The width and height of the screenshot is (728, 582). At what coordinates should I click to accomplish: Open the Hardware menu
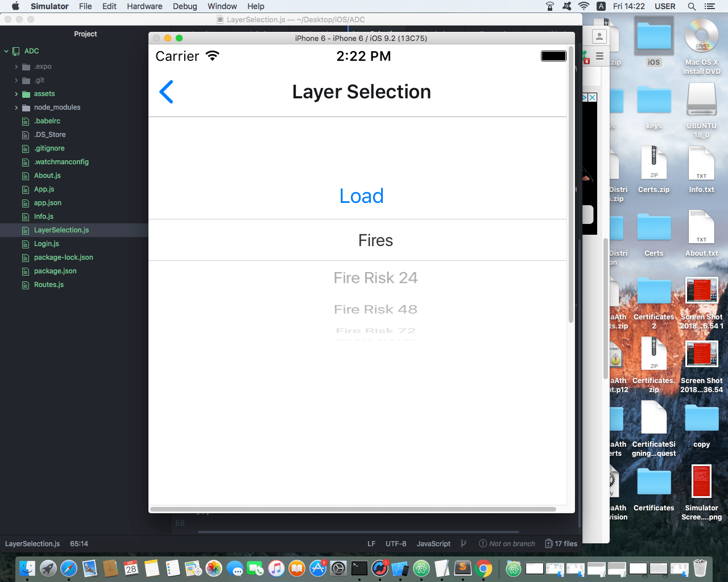click(144, 6)
